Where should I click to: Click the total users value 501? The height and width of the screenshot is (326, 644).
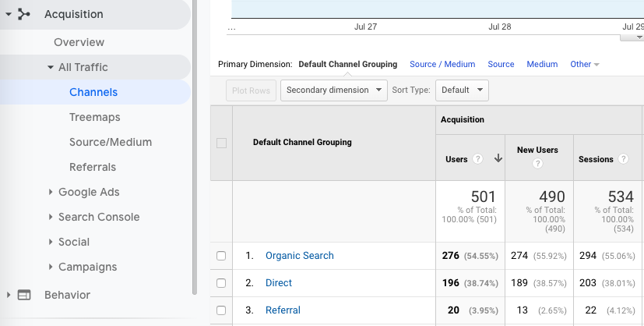point(484,197)
